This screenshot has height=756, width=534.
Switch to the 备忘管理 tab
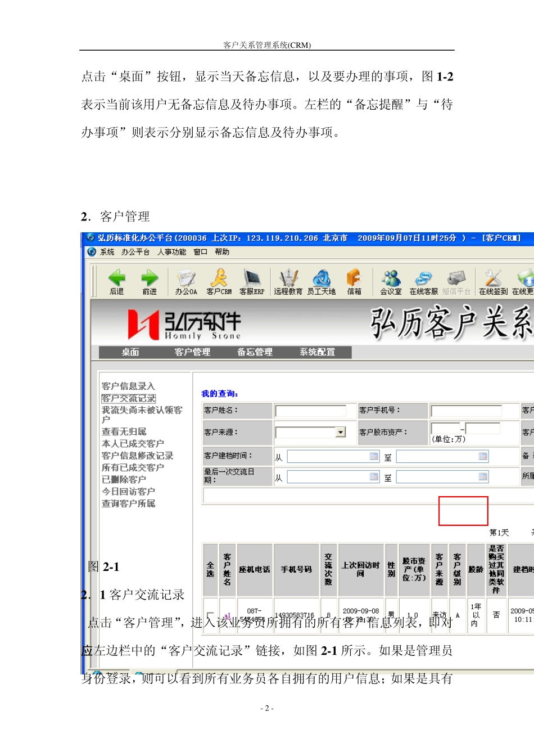point(255,352)
